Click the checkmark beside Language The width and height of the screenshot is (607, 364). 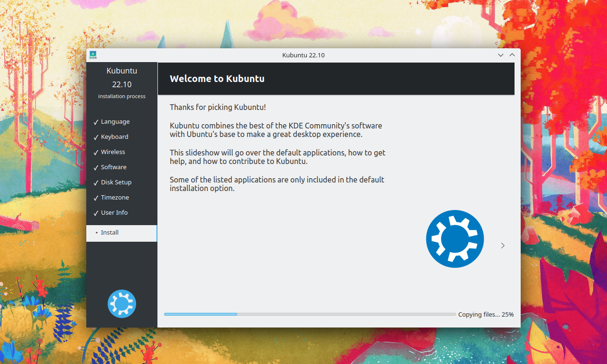point(96,122)
